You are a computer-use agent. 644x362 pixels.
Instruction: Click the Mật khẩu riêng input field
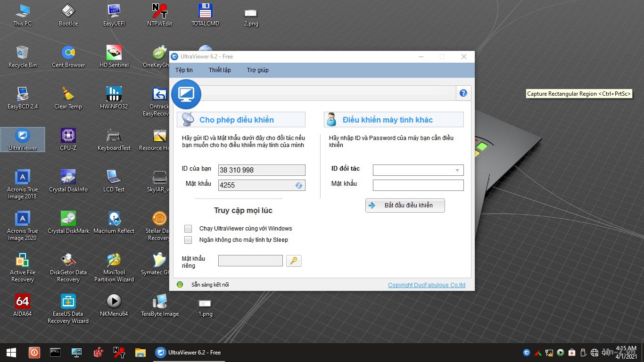(x=250, y=261)
